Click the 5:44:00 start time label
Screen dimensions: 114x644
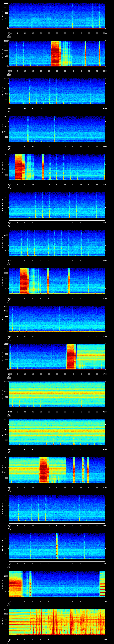[9, 298]
